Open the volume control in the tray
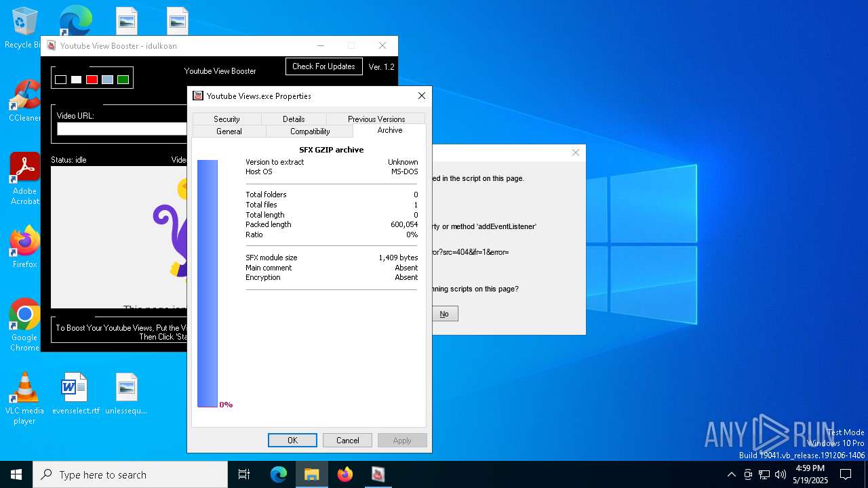Image resolution: width=868 pixels, height=488 pixels. pos(781,474)
